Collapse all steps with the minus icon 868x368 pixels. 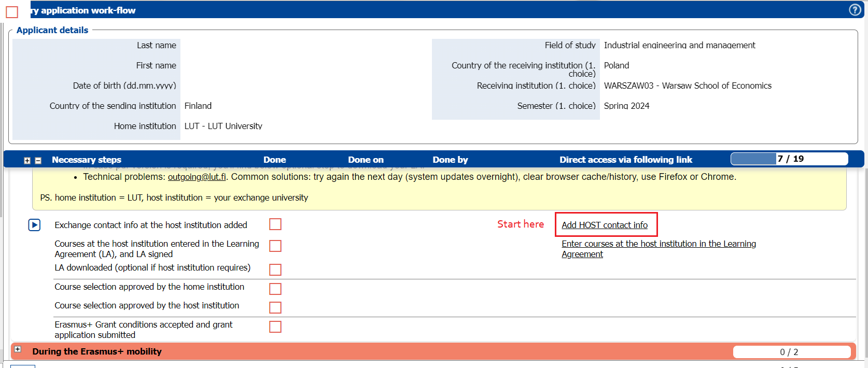pyautogui.click(x=38, y=161)
